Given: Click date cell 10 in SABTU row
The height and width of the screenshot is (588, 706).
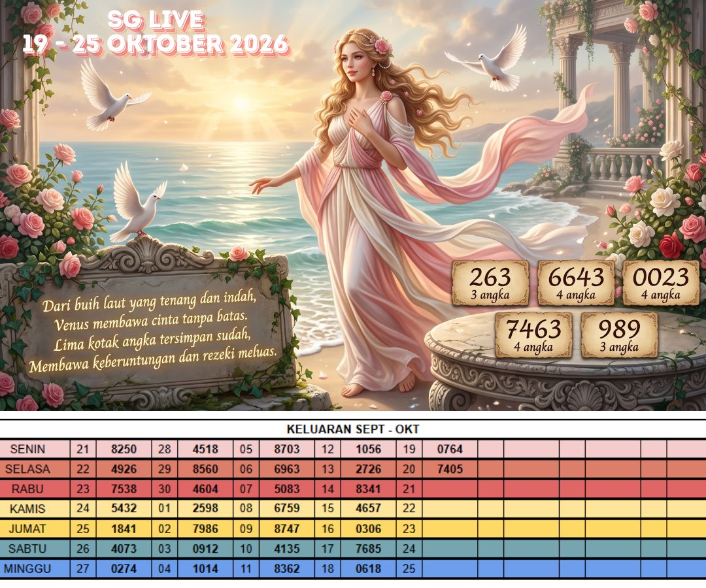Looking at the screenshot, I should (x=246, y=549).
